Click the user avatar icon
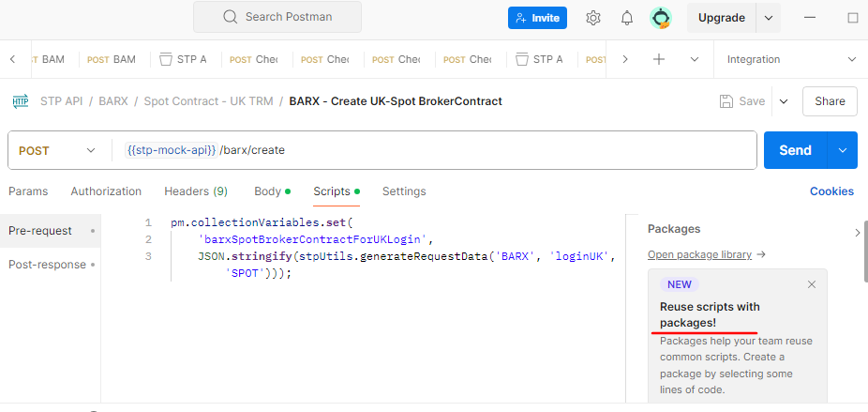The width and height of the screenshot is (868, 412). pos(661,18)
